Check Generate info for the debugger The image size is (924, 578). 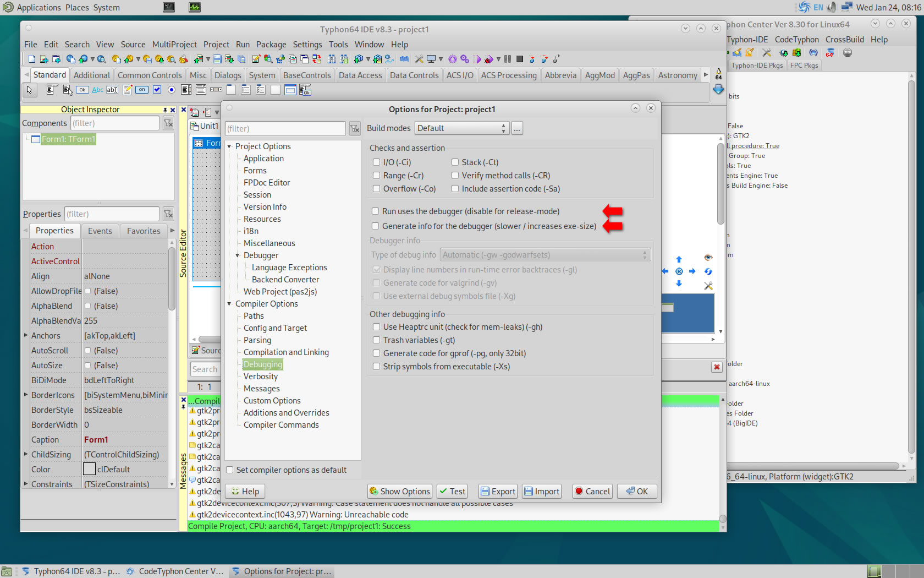(376, 226)
